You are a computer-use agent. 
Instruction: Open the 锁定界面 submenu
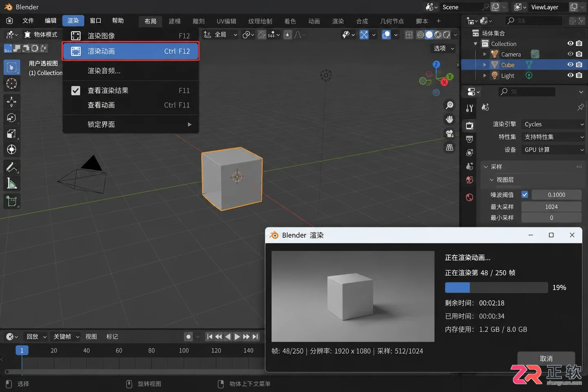131,124
